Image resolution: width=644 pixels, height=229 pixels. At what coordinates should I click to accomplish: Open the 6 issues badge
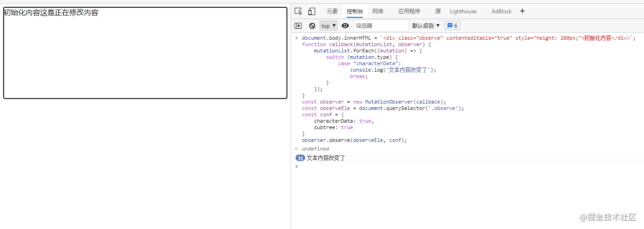tap(452, 26)
